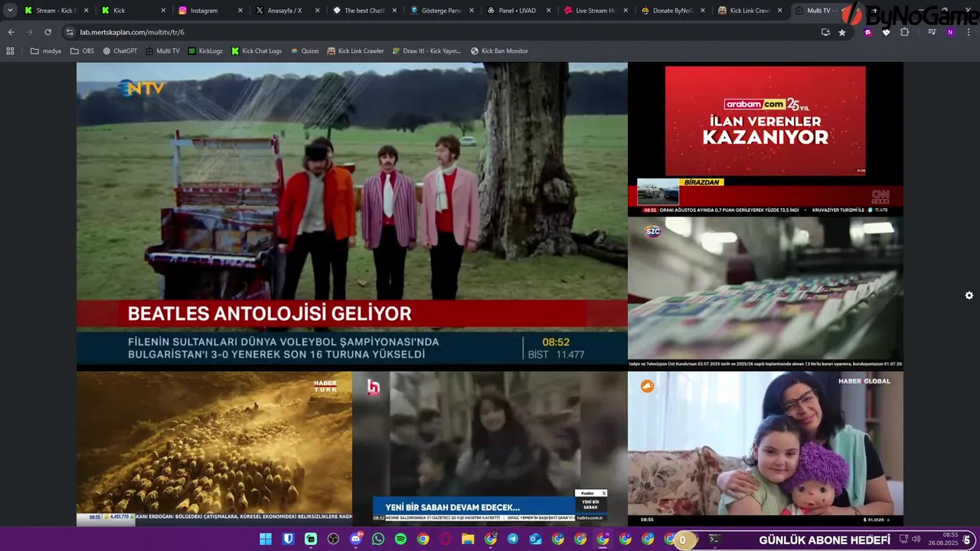
Task: Open the media controls icon in toolbar
Action: (932, 32)
